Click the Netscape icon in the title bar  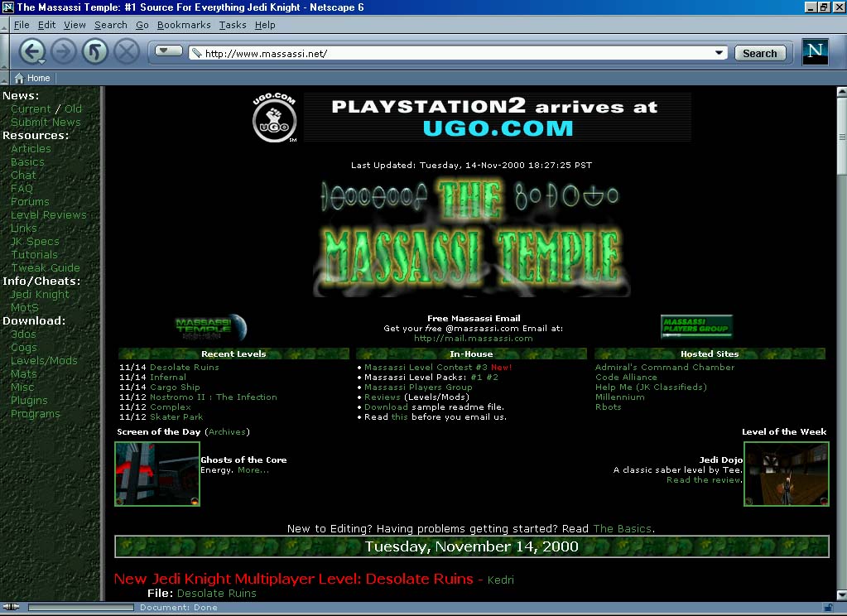(x=7, y=7)
